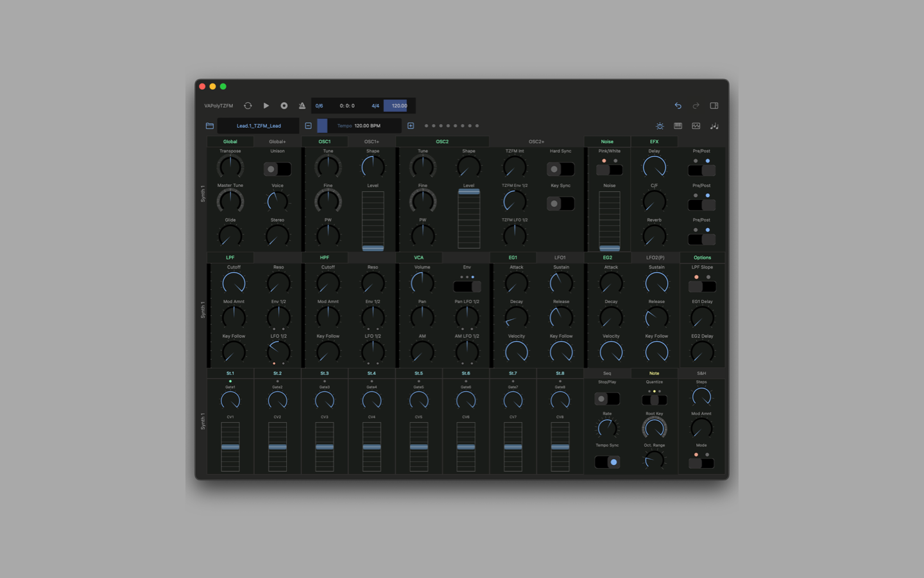
Task: Click the OSC2 Level slider
Action: click(x=469, y=219)
